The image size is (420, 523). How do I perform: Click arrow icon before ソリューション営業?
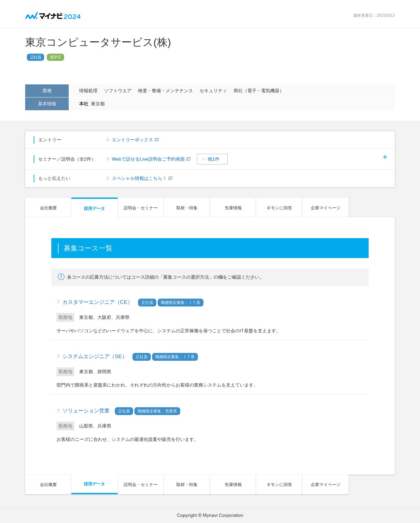point(58,410)
